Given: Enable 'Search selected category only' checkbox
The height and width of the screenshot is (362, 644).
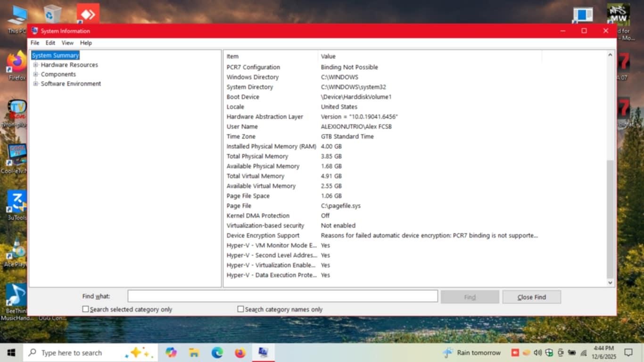Looking at the screenshot, I should 86,309.
